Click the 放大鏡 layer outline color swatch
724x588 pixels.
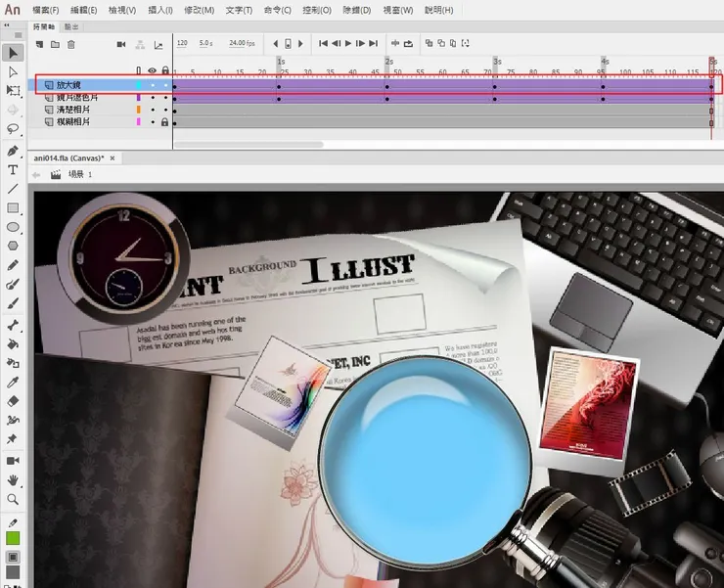[x=139, y=85]
